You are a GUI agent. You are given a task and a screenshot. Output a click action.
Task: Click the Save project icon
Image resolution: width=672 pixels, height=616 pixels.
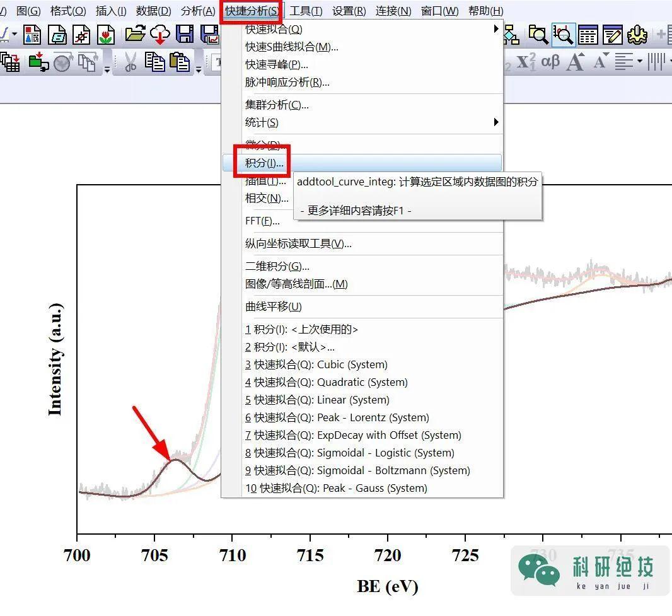coord(183,36)
